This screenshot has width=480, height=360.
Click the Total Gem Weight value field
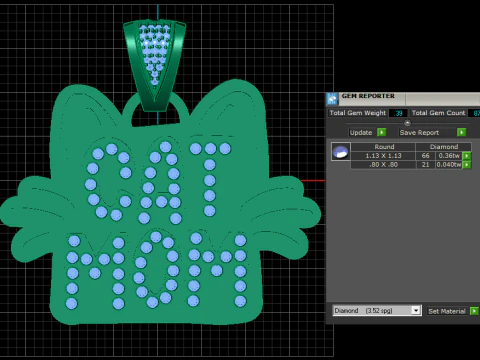tap(398, 113)
